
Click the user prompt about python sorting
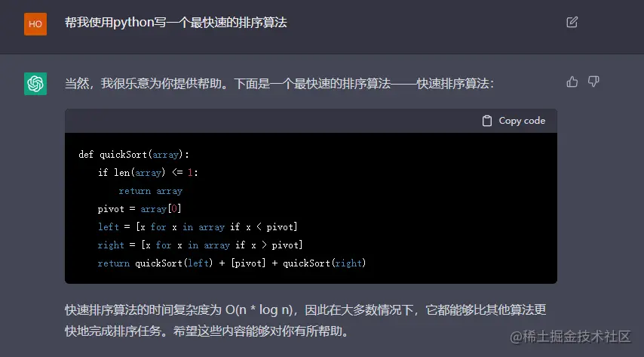pyautogui.click(x=176, y=23)
